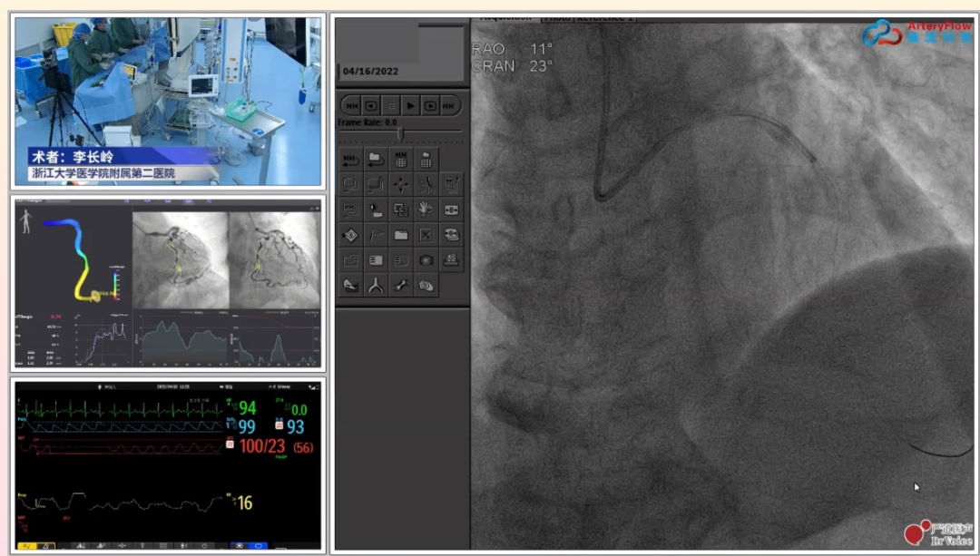Open the folder icon in tool grid
Image resolution: width=980 pixels, height=556 pixels.
click(x=400, y=235)
